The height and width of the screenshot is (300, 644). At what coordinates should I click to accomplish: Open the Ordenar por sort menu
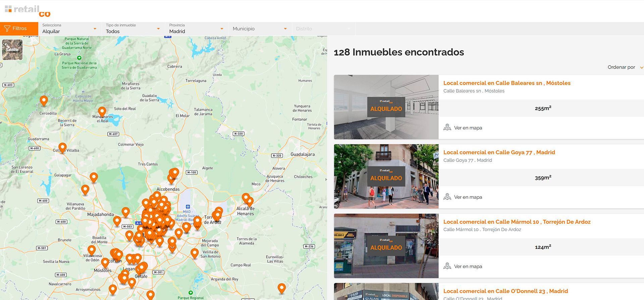625,67
